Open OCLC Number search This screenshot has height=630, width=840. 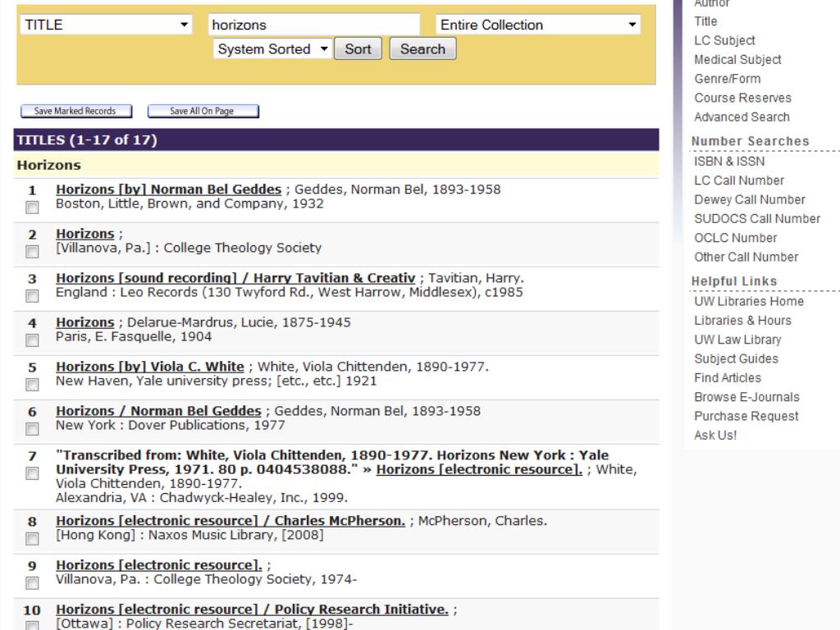[736, 239]
